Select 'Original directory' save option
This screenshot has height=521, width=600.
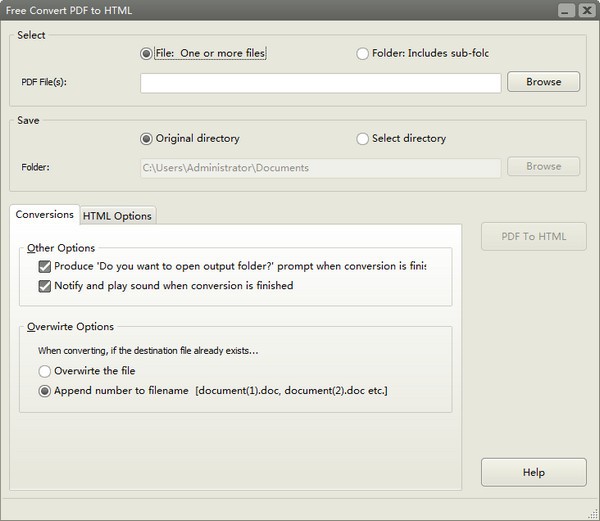coord(147,138)
